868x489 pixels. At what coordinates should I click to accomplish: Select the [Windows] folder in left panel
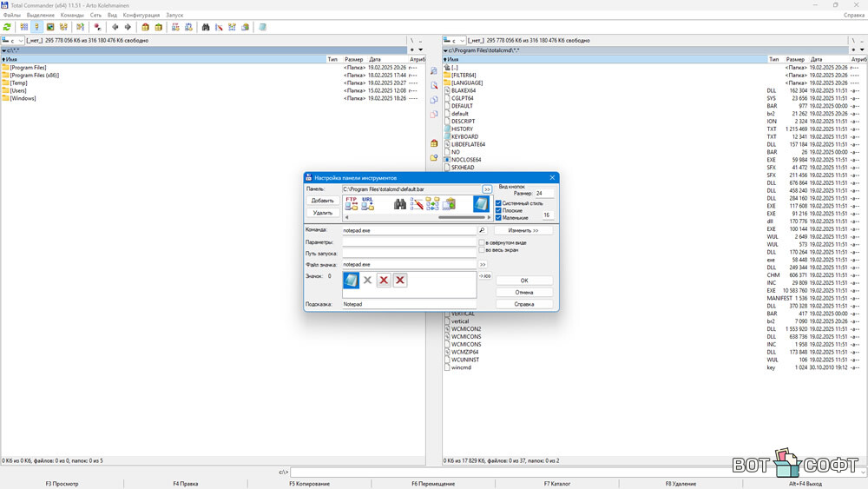click(23, 98)
